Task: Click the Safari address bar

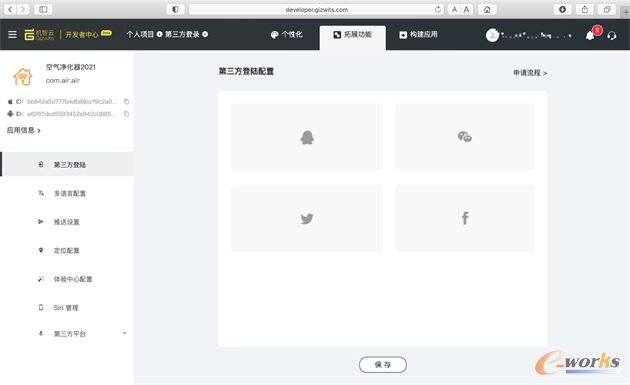Action: [x=316, y=9]
